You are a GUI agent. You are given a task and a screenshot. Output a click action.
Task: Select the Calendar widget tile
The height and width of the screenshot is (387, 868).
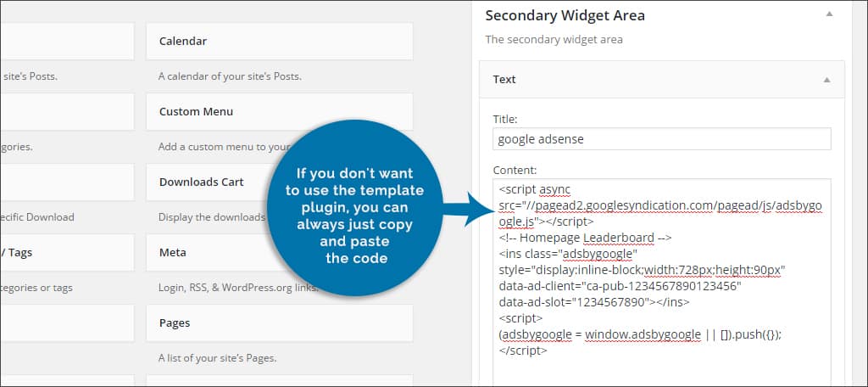[x=279, y=41]
